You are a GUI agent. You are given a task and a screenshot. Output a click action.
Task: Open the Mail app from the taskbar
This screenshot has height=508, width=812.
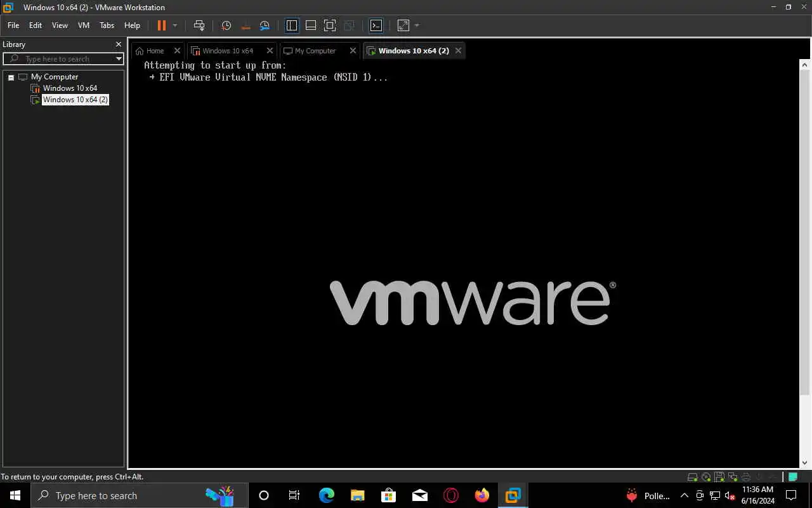419,495
